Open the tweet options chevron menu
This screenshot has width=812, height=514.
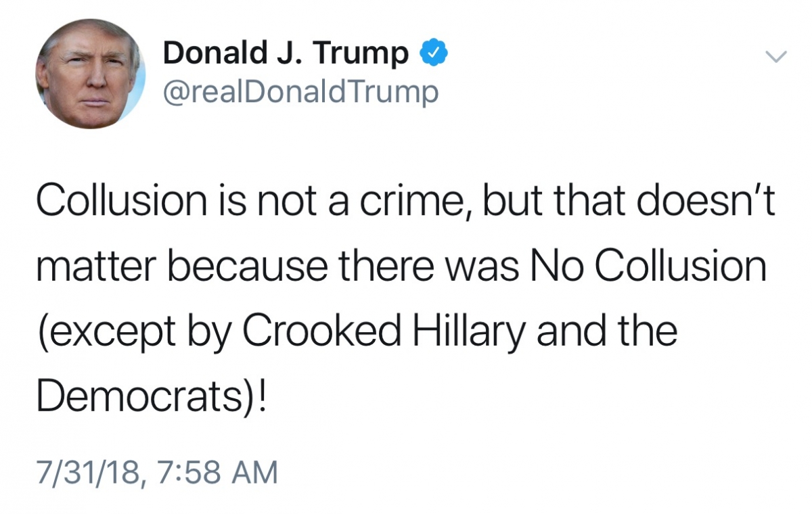777,57
